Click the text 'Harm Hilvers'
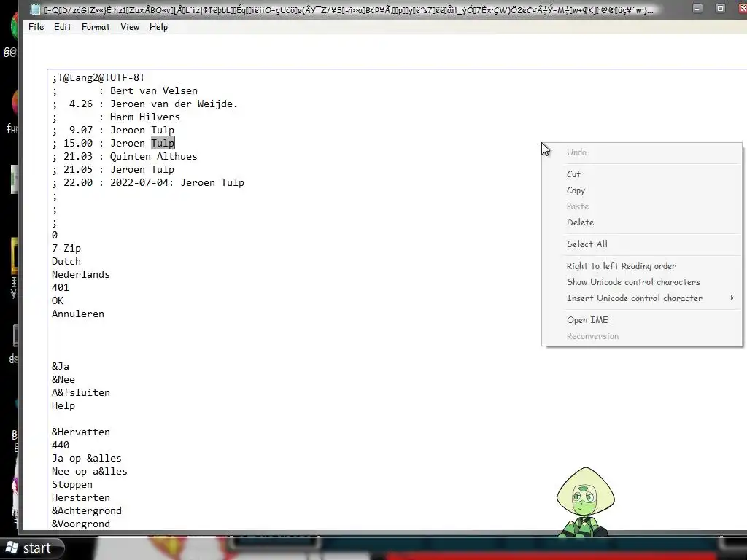Viewport: 747px width, 560px height. click(145, 117)
